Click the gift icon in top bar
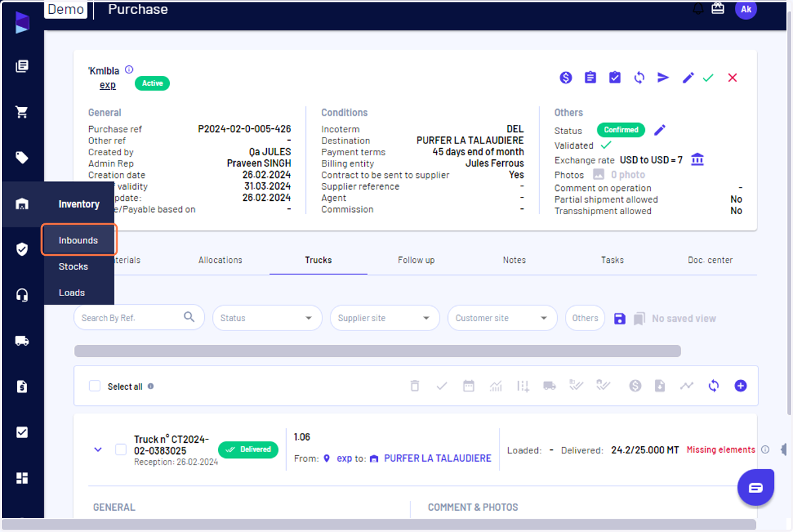 point(718,9)
